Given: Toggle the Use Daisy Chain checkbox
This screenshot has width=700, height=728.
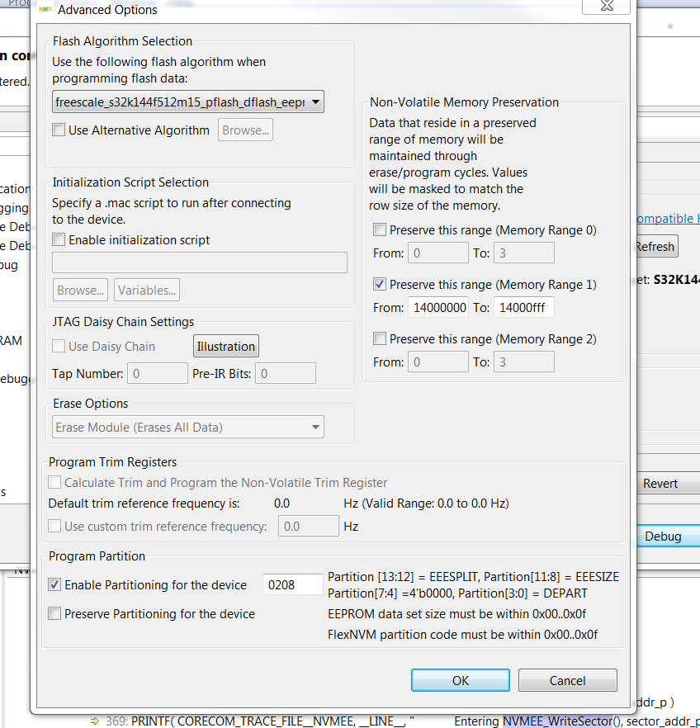Looking at the screenshot, I should 57,347.
